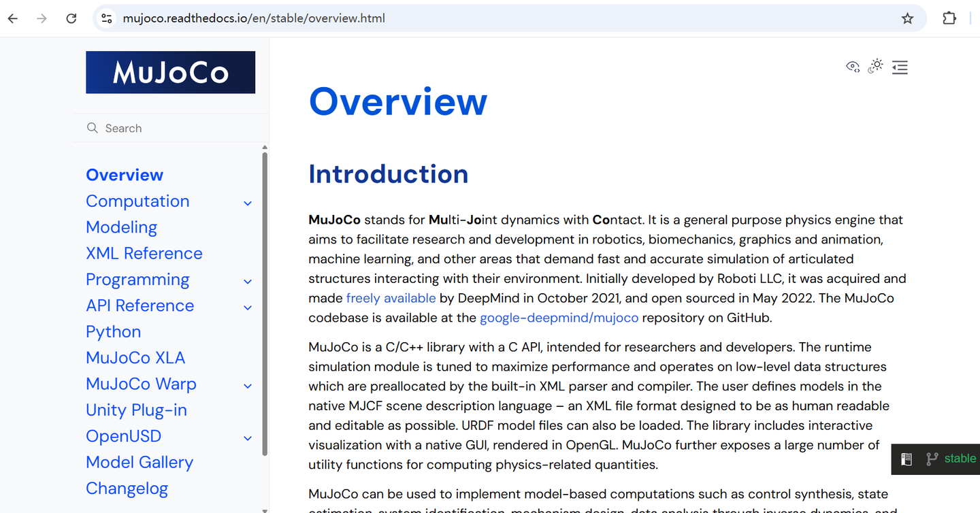Expand the API Reference section chevron

point(248,308)
